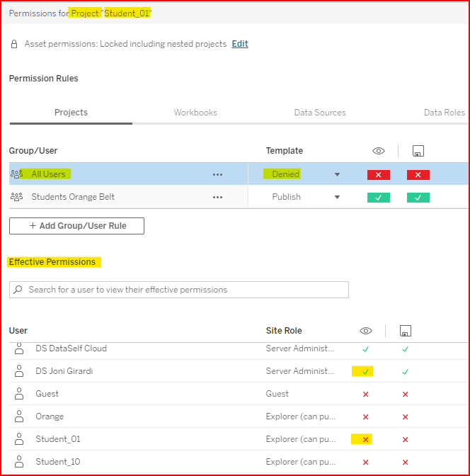The image size is (470, 476).
Task: Click the group icon next to All Users
Action: 17,174
